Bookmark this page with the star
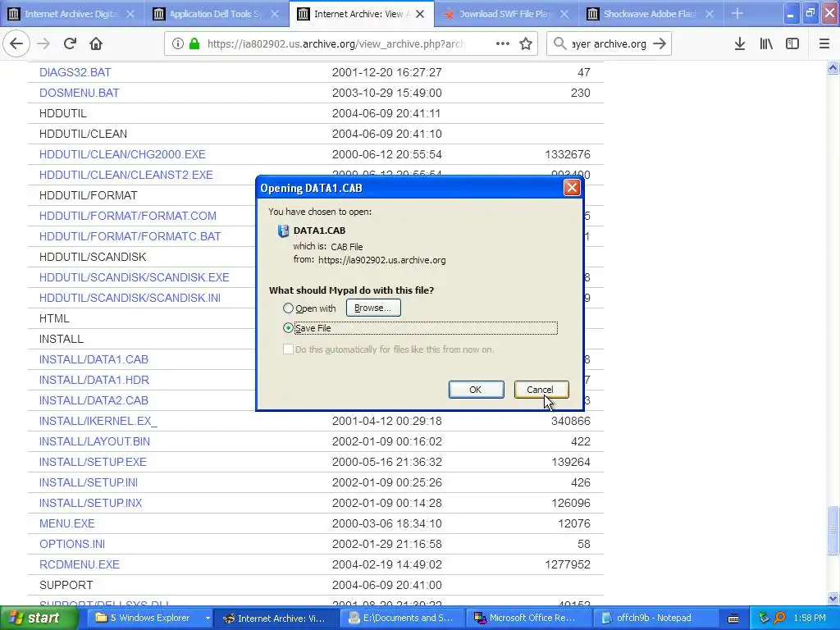 (x=526, y=44)
